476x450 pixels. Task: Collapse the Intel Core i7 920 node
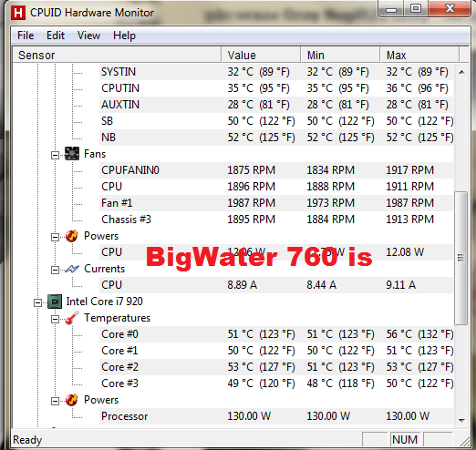[37, 303]
